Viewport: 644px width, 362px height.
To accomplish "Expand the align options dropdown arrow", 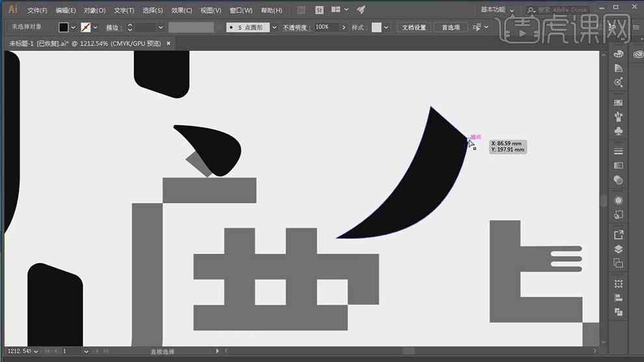I will point(487,27).
